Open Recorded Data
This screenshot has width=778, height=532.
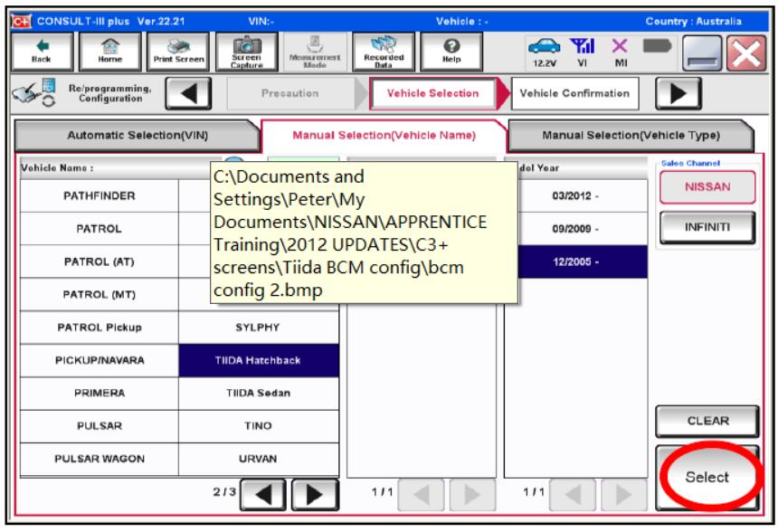tap(384, 52)
